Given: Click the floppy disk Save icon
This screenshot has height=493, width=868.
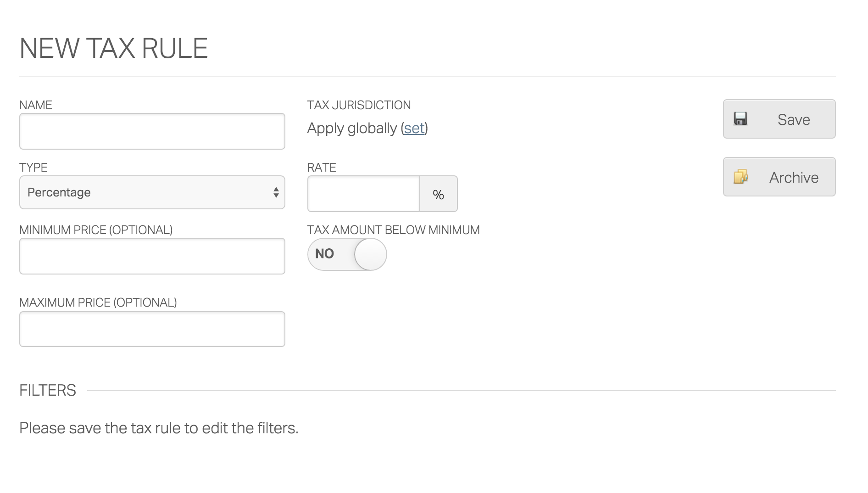Looking at the screenshot, I should point(741,118).
